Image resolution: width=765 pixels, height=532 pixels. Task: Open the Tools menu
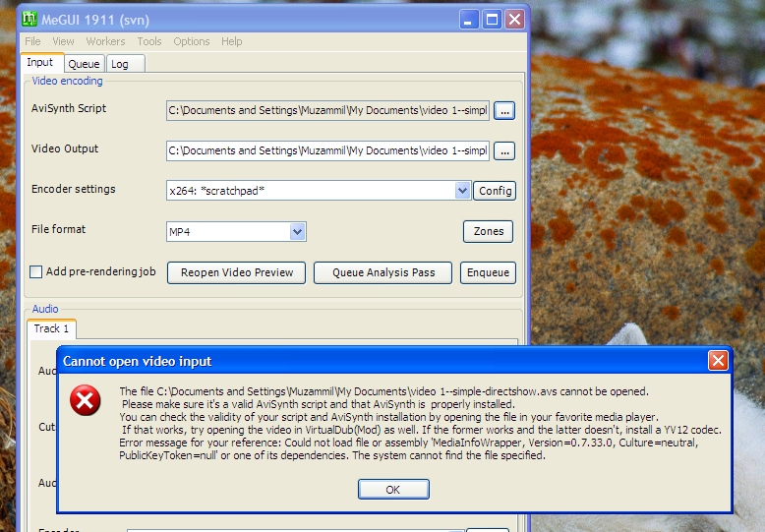[x=148, y=41]
